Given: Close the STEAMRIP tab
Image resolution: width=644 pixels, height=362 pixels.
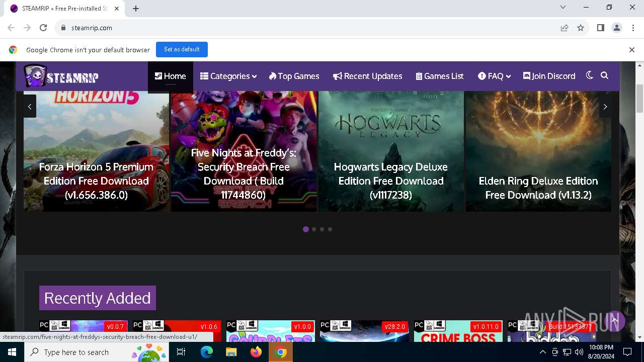Looking at the screenshot, I should click(x=117, y=9).
